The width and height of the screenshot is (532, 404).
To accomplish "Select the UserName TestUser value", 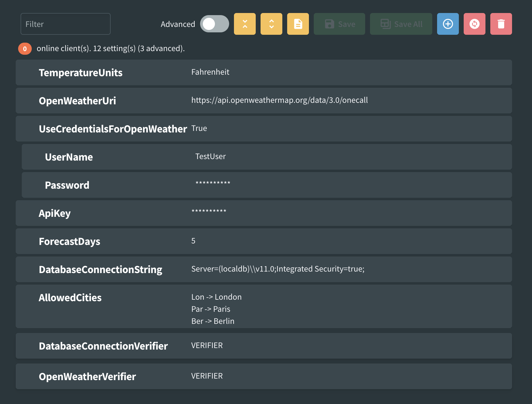I will pyautogui.click(x=210, y=156).
